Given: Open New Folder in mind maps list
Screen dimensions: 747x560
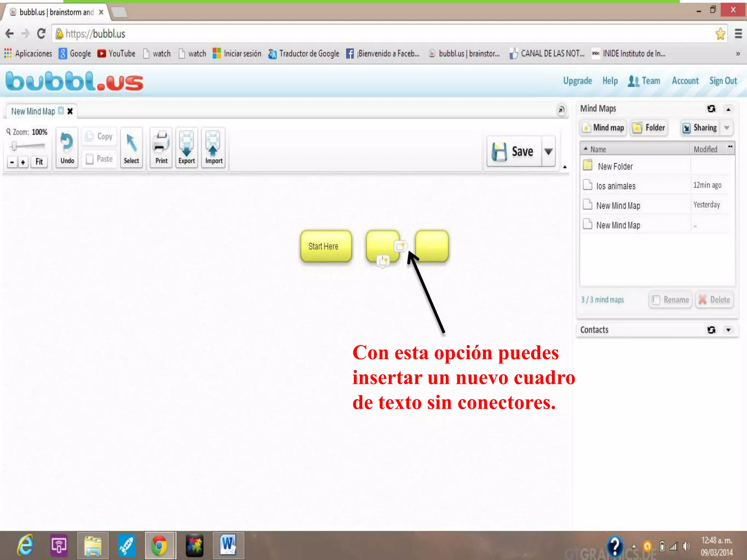Looking at the screenshot, I should coord(655,166).
